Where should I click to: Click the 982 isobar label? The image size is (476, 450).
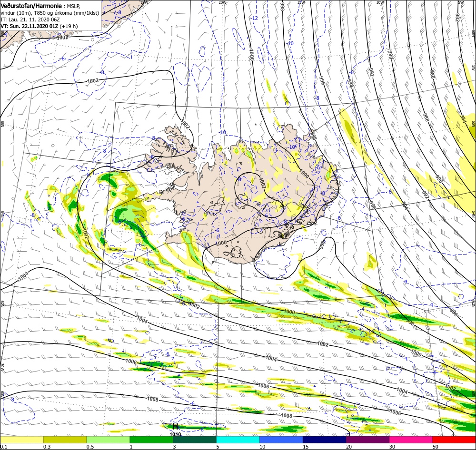pos(457,18)
